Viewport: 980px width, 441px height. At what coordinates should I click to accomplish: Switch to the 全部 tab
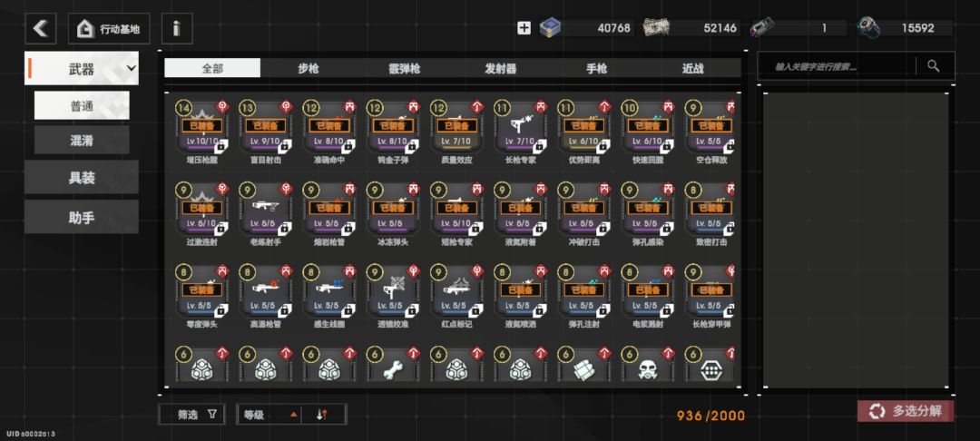pyautogui.click(x=212, y=68)
